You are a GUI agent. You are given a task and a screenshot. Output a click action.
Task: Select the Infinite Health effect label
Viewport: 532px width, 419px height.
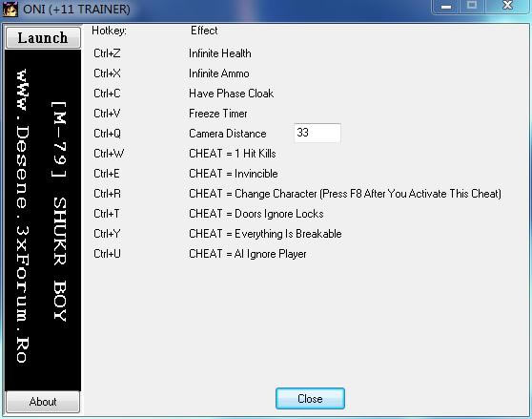220,53
